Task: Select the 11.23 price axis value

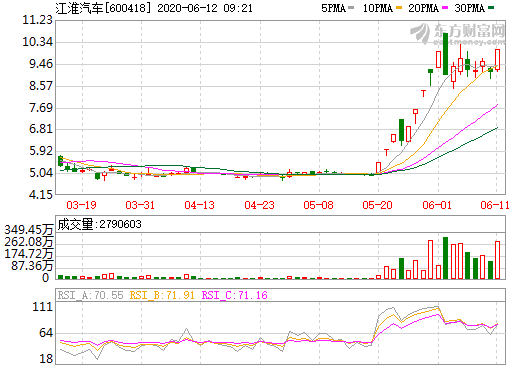Action: coord(38,20)
